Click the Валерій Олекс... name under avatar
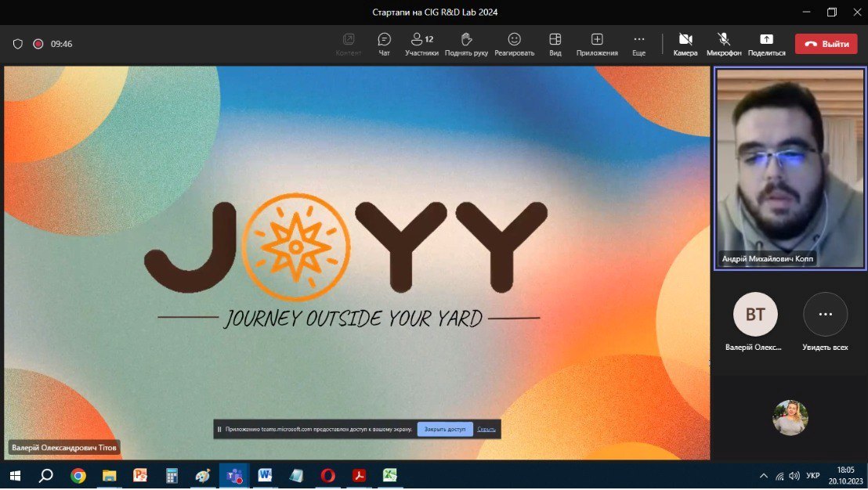The image size is (868, 490). coord(754,348)
